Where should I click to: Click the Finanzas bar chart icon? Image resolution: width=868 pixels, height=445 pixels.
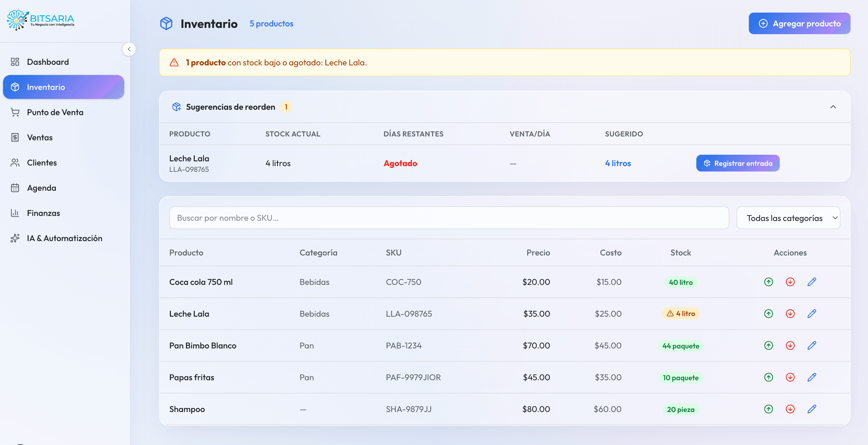click(x=15, y=213)
